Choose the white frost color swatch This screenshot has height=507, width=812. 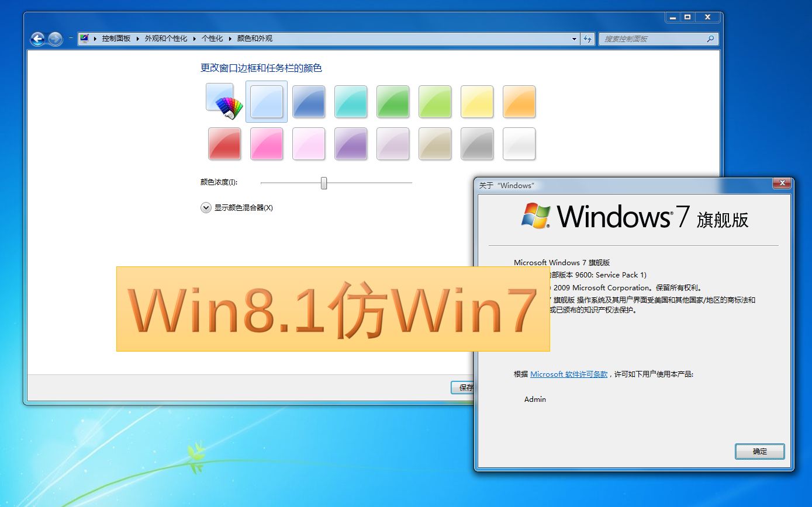[519, 144]
